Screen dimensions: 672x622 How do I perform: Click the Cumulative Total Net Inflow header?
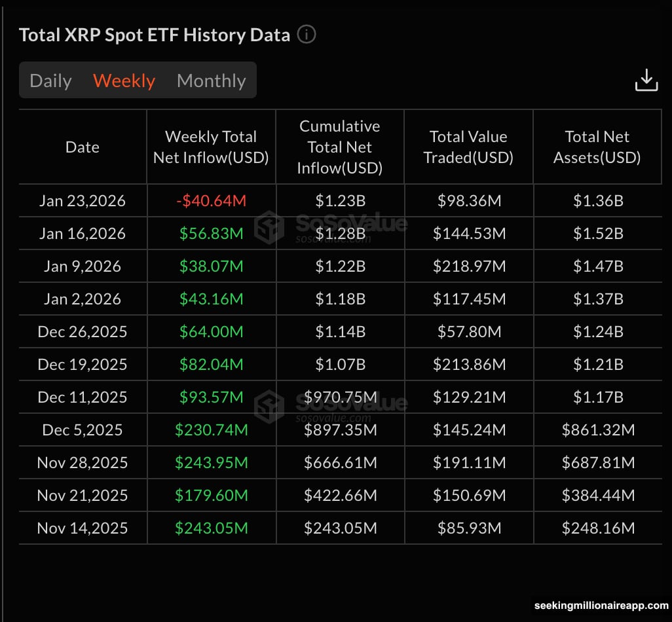point(339,147)
